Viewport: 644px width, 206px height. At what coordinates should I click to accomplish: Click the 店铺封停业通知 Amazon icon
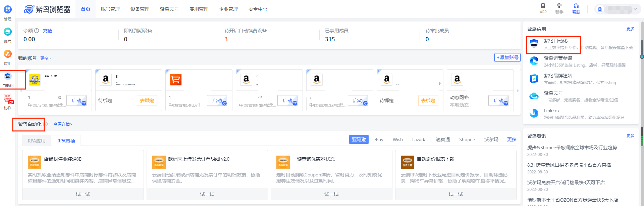coord(35,162)
